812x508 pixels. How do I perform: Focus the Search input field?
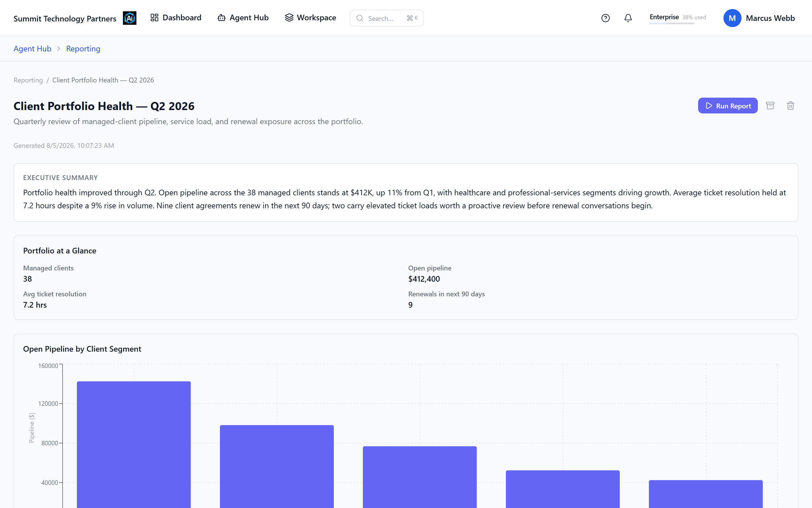click(x=387, y=18)
